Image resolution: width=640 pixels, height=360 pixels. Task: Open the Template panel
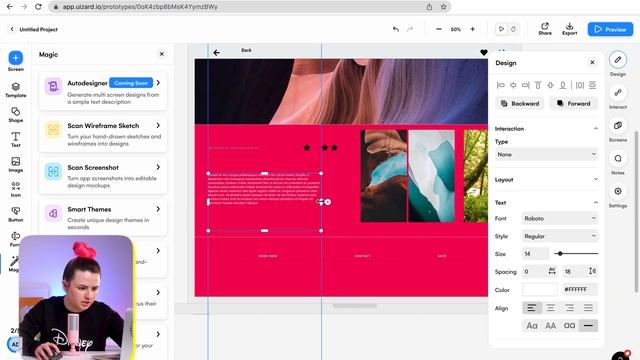coord(16,89)
